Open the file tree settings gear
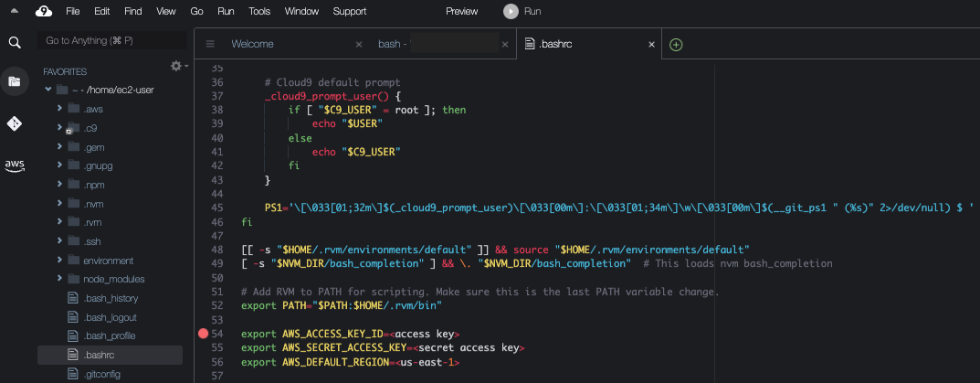 point(177,66)
